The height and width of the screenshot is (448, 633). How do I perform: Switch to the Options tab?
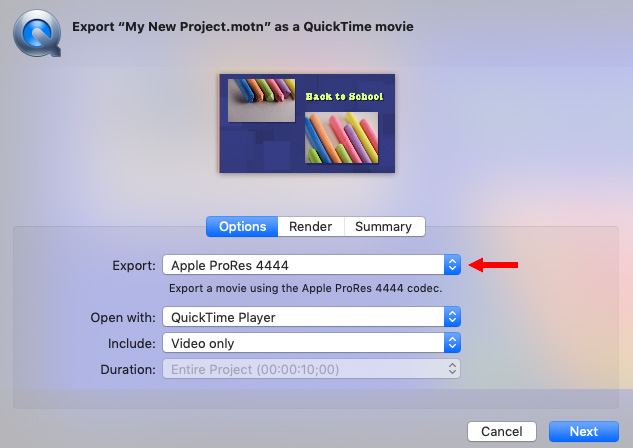242,226
